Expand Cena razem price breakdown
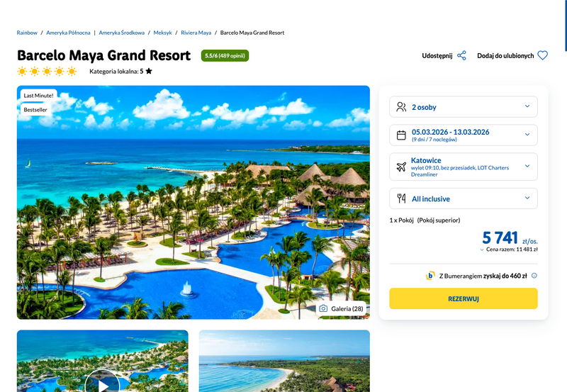Screen dimensions: 567x392 509,249
